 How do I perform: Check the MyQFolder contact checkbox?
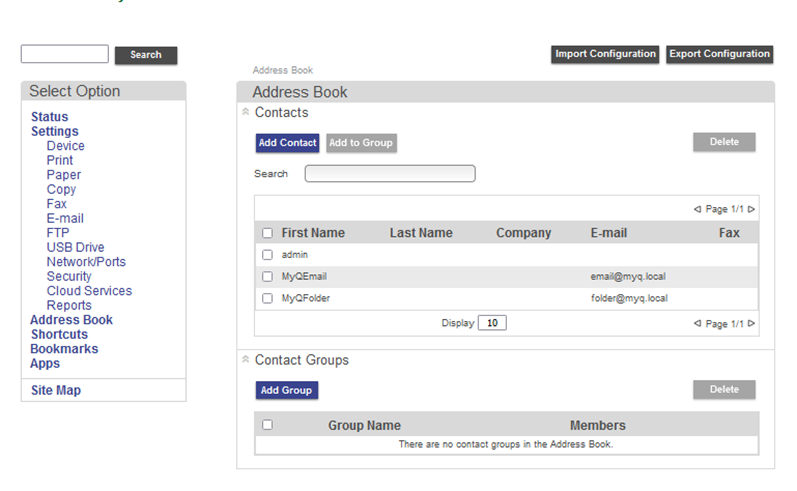point(267,298)
